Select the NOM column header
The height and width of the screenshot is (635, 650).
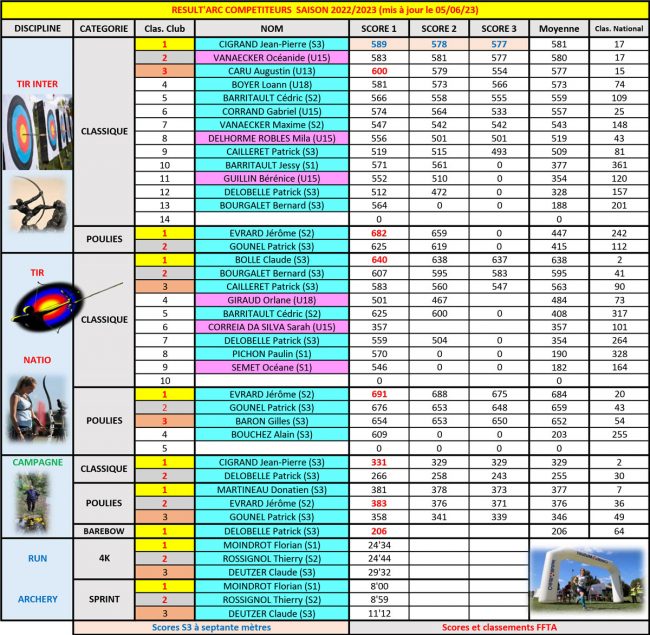[x=272, y=29]
